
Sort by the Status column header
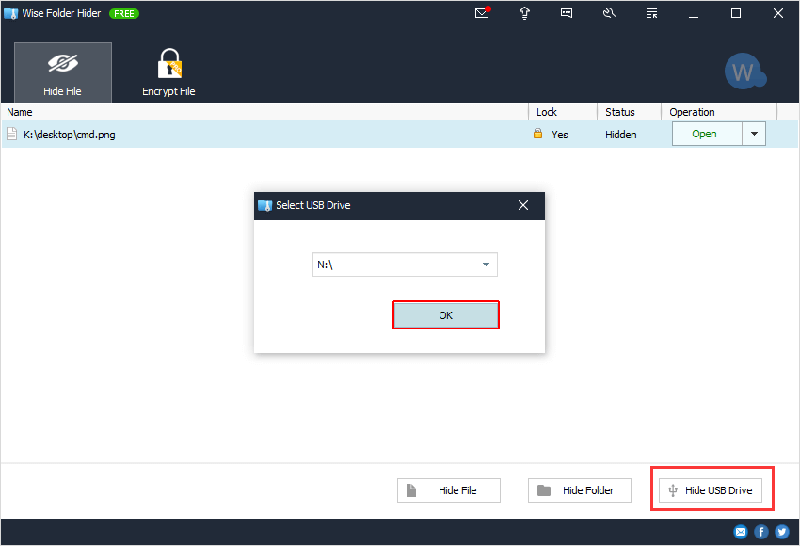point(629,112)
